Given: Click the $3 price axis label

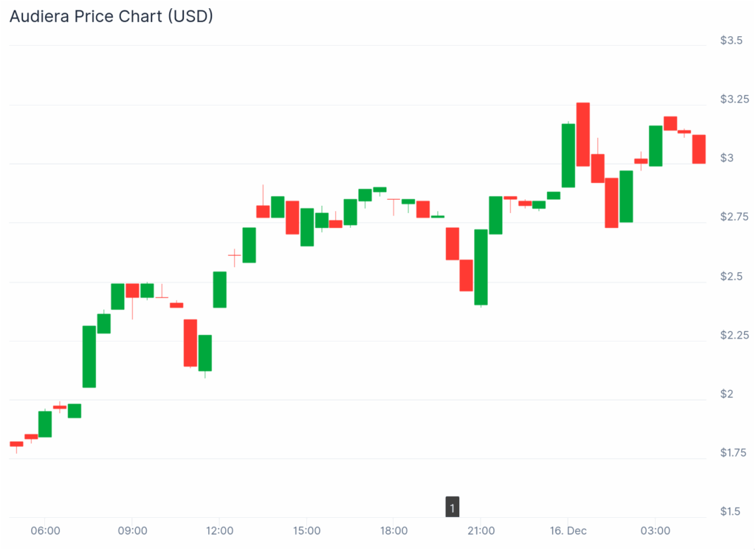Looking at the screenshot, I should click(x=727, y=158).
